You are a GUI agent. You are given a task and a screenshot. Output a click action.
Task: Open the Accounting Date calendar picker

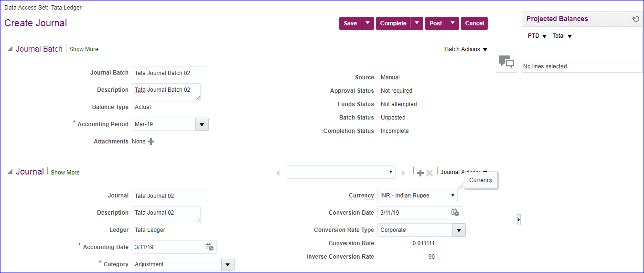(x=209, y=247)
